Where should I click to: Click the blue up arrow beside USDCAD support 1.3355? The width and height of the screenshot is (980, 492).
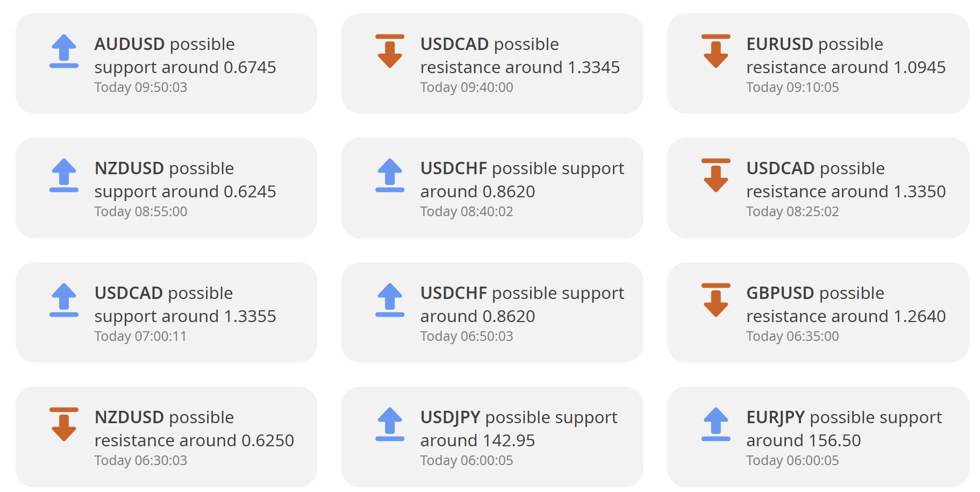click(64, 300)
